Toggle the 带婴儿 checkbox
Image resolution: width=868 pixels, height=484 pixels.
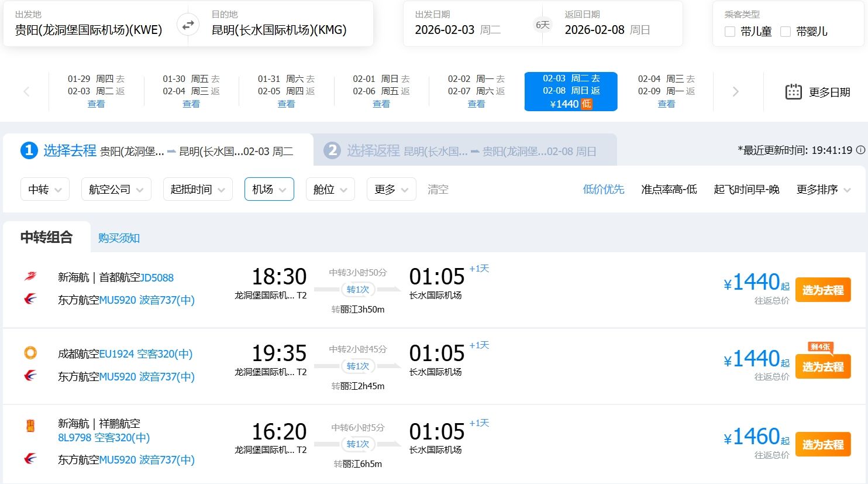(786, 32)
